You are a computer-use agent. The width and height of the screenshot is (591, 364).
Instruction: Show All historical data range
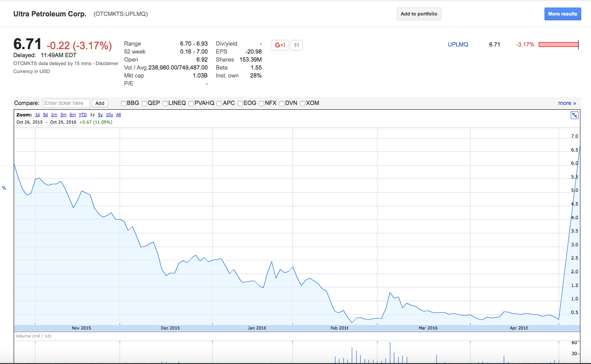point(118,115)
